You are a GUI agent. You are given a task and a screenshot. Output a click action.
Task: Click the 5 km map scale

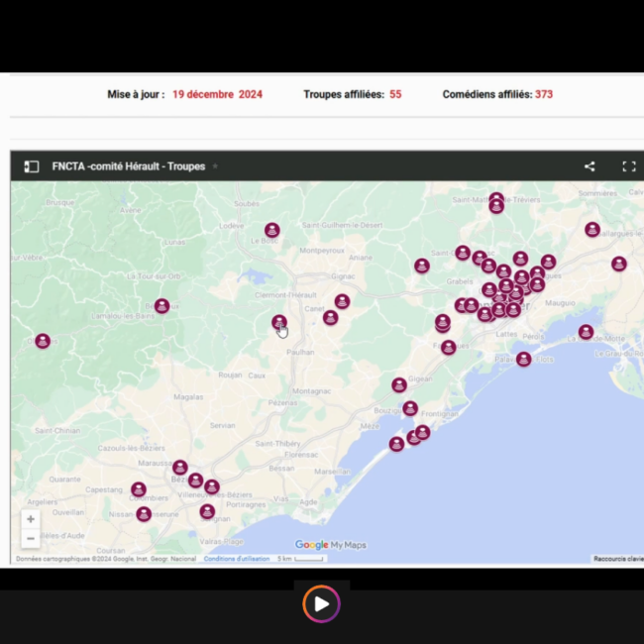tap(300, 559)
